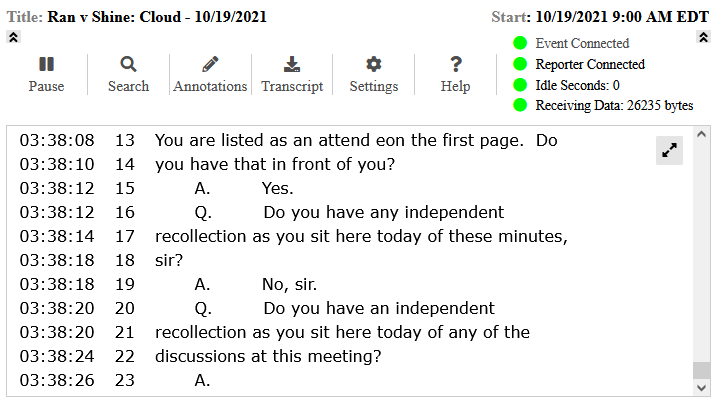Viewport: 717px width, 409px height.
Task: Pause the live transcript feed
Action: point(46,74)
